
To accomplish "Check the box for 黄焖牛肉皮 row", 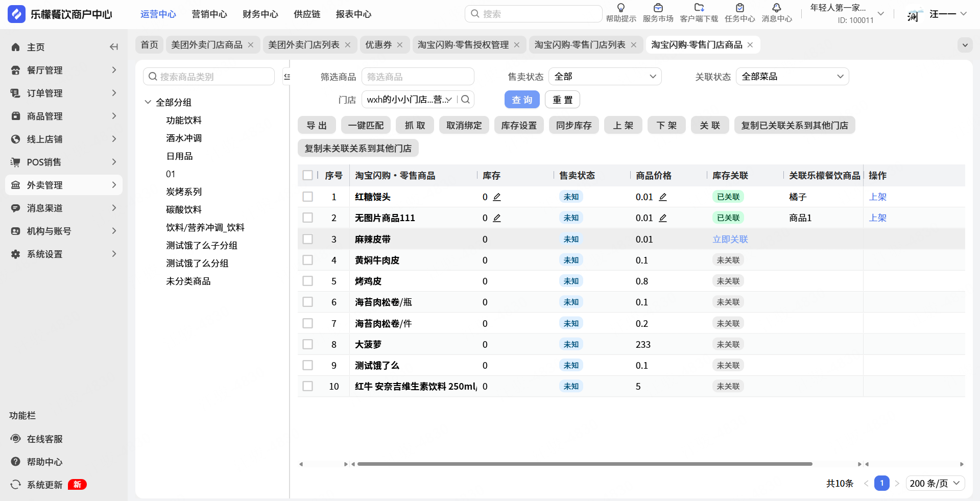I will coord(307,260).
